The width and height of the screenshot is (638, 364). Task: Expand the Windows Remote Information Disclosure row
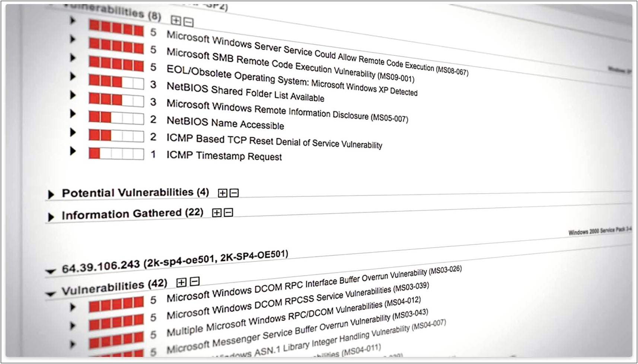[x=73, y=95]
